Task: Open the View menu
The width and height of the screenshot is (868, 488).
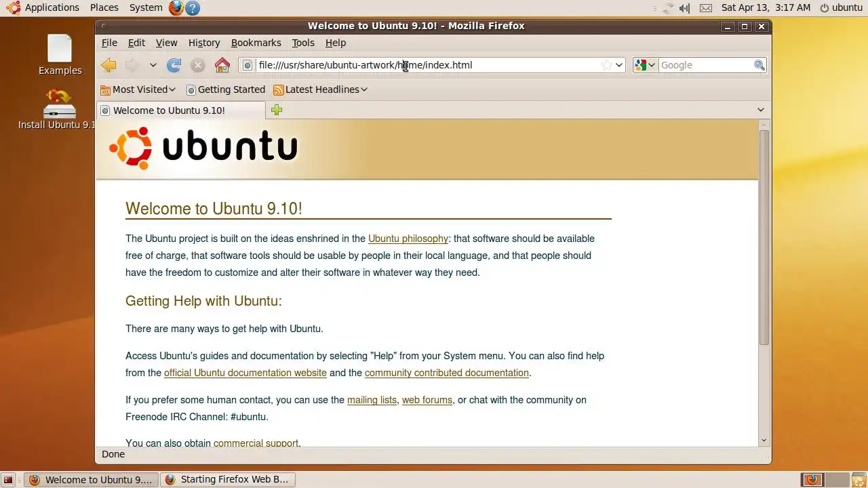Action: 166,43
